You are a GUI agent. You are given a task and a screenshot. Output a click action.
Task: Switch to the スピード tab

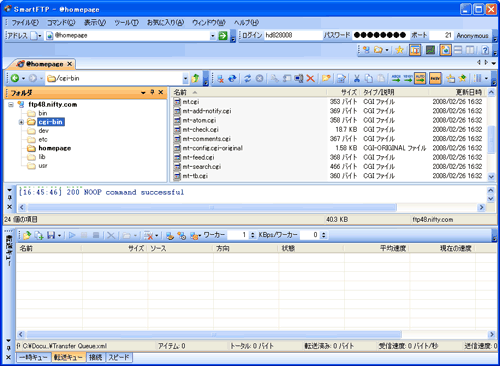(119, 357)
